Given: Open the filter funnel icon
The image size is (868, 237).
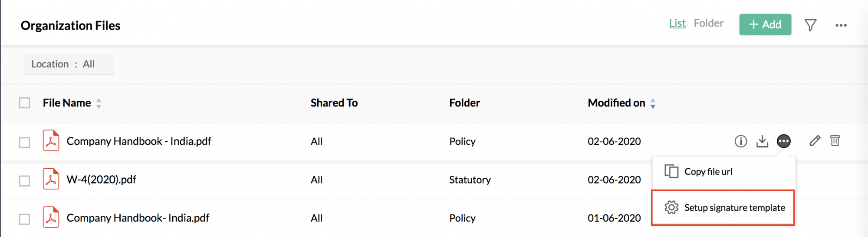Looking at the screenshot, I should [810, 25].
